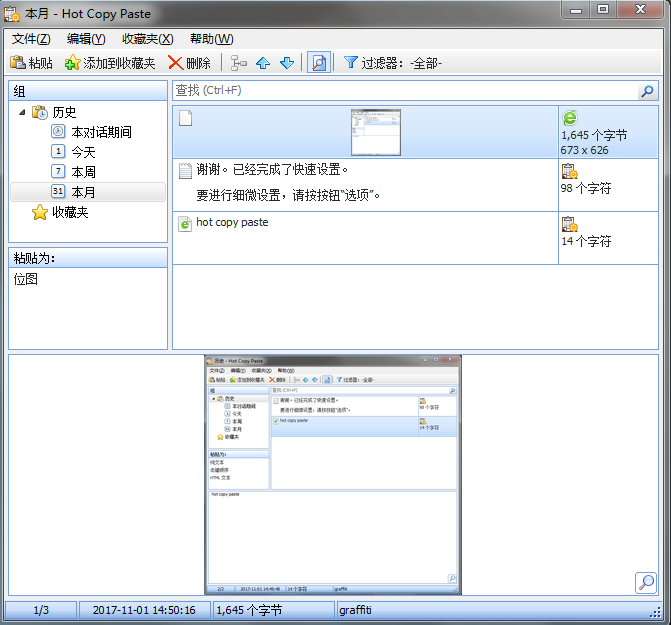Click the window resize grip in status bar

pyautogui.click(x=656, y=613)
